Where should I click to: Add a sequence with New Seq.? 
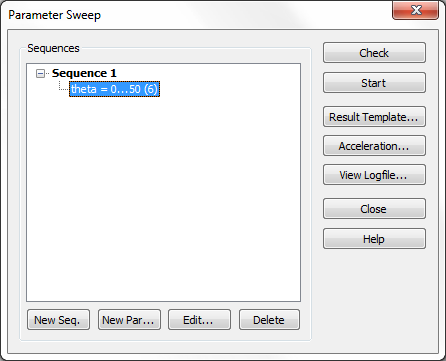58,320
